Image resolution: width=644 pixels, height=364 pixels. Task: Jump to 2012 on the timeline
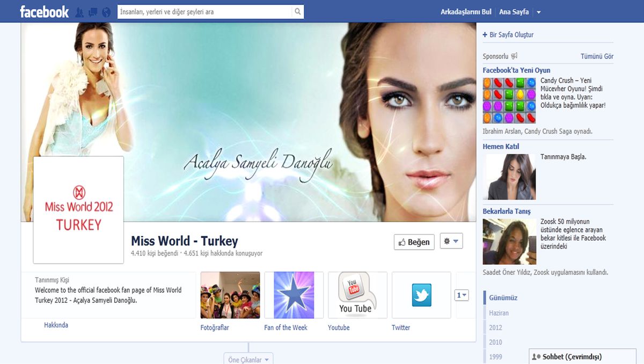tap(495, 327)
